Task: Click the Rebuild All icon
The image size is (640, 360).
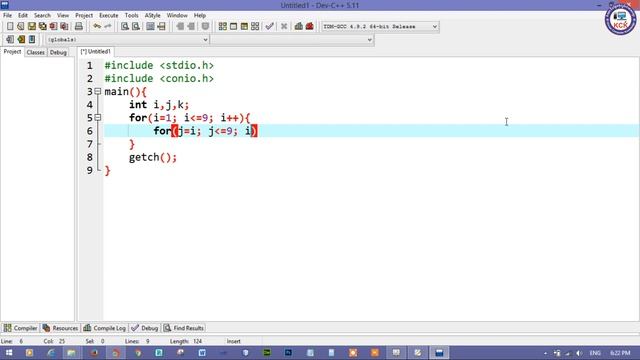Action: click(255, 27)
